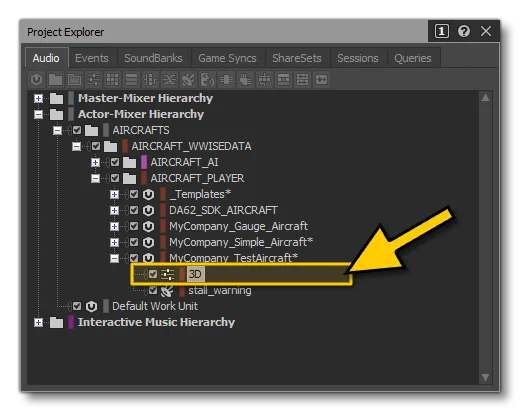Collapse the Actor-Mixer Hierarchy node
Viewport: 520px width, 412px height.
coord(38,114)
